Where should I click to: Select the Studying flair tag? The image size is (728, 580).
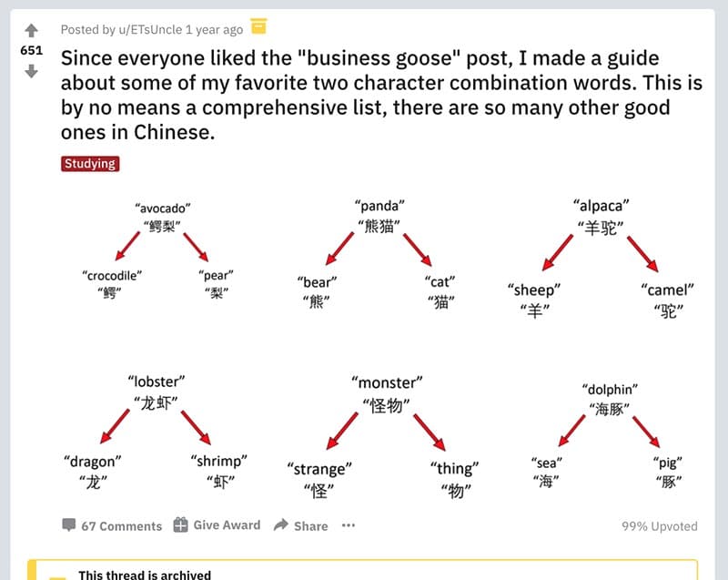click(90, 164)
